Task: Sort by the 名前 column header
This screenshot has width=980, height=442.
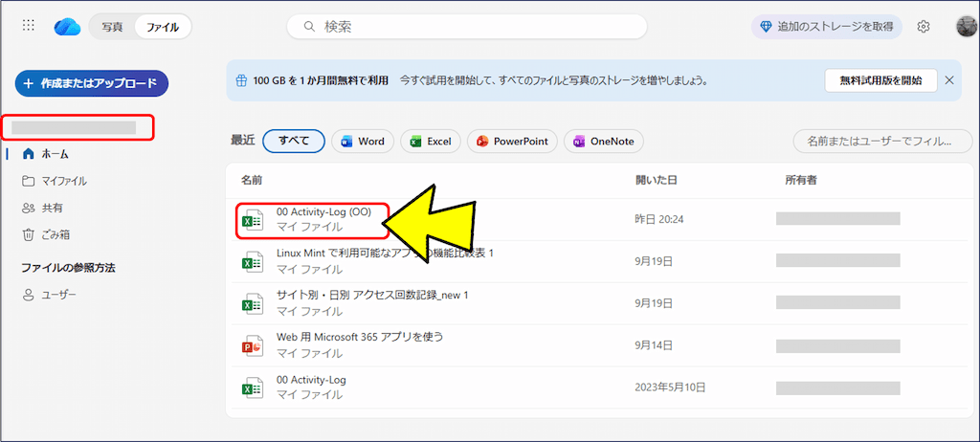Action: [252, 180]
